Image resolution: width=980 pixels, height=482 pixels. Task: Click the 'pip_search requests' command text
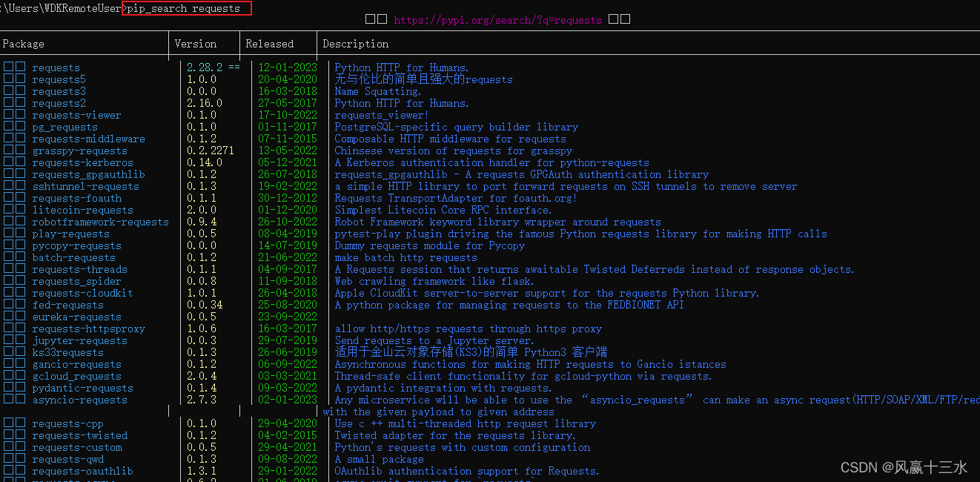(x=184, y=8)
